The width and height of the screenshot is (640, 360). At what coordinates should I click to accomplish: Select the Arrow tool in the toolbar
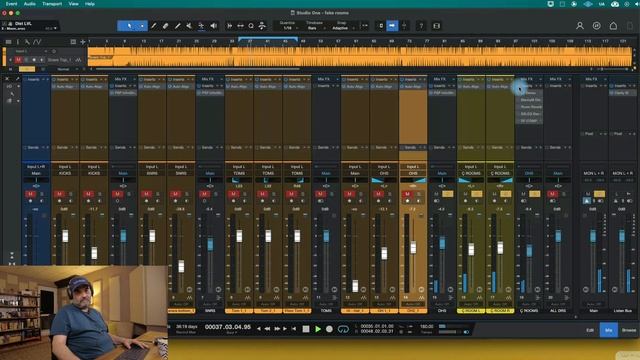pos(129,26)
